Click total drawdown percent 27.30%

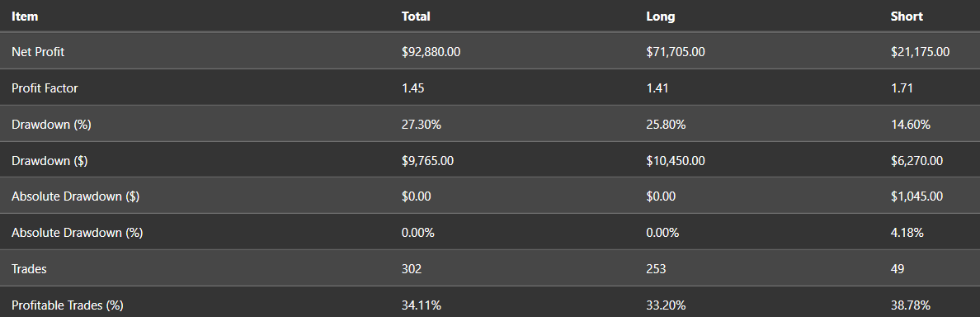click(x=422, y=125)
